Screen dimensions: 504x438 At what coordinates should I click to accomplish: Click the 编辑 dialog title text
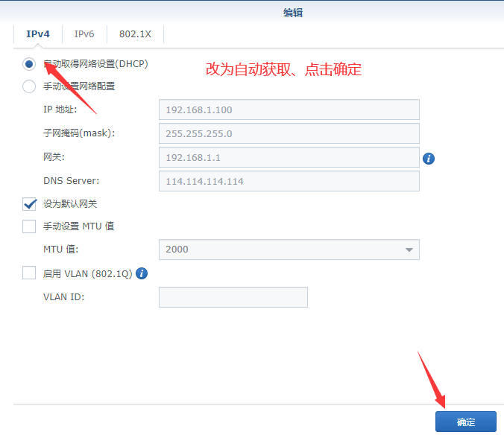[x=293, y=13]
